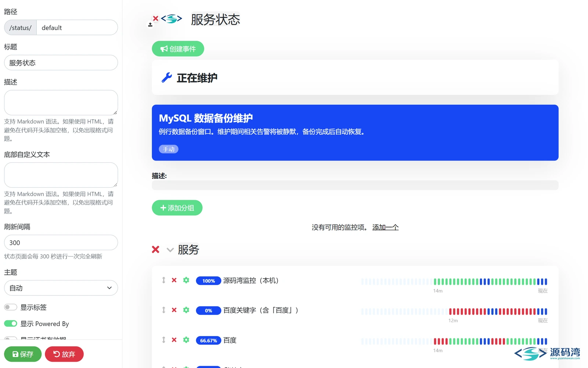Click the 源码湾监控（本机） monitor name
This screenshot has height=368, width=588.
(251, 280)
